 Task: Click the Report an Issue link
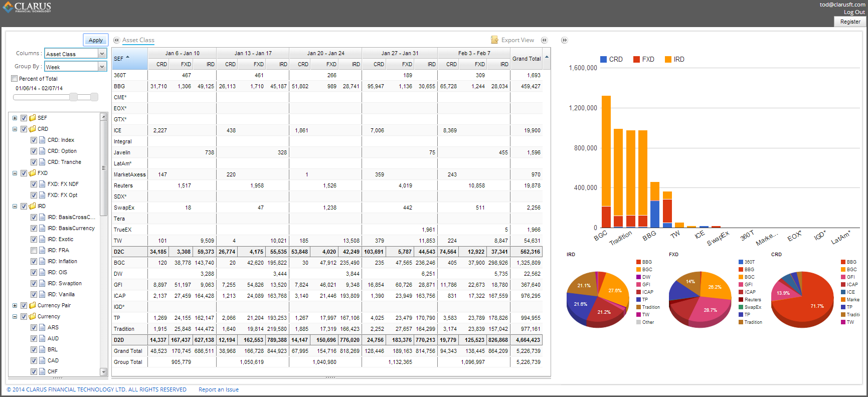pos(219,389)
